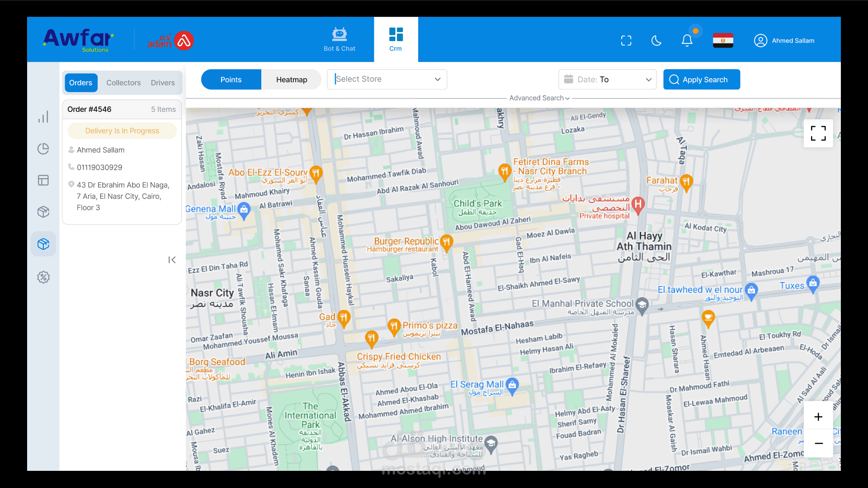The width and height of the screenshot is (868, 488).
Task: Switch map view to Points
Action: pos(231,80)
